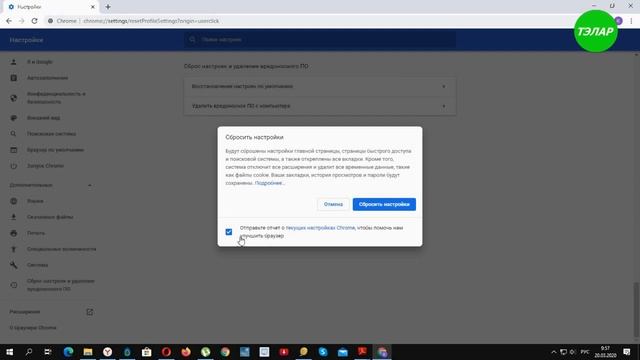
Task: Click Отмена in the reset dialog
Action: click(333, 204)
